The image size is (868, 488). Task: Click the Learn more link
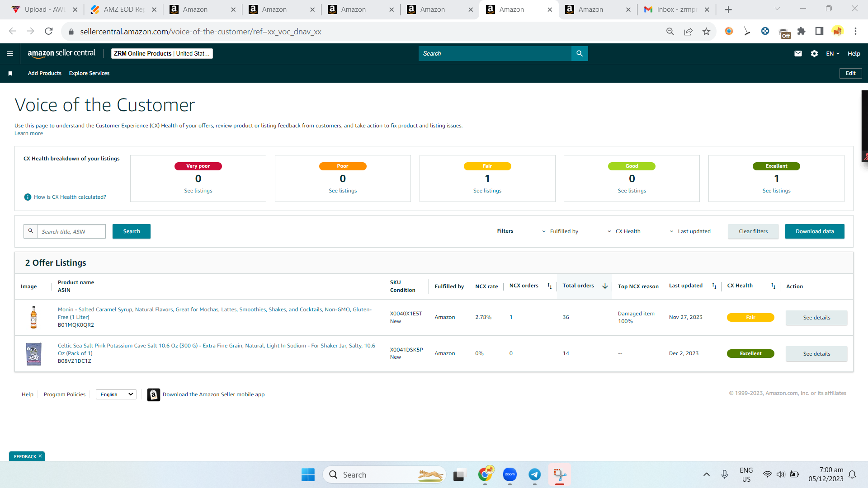[x=28, y=133]
